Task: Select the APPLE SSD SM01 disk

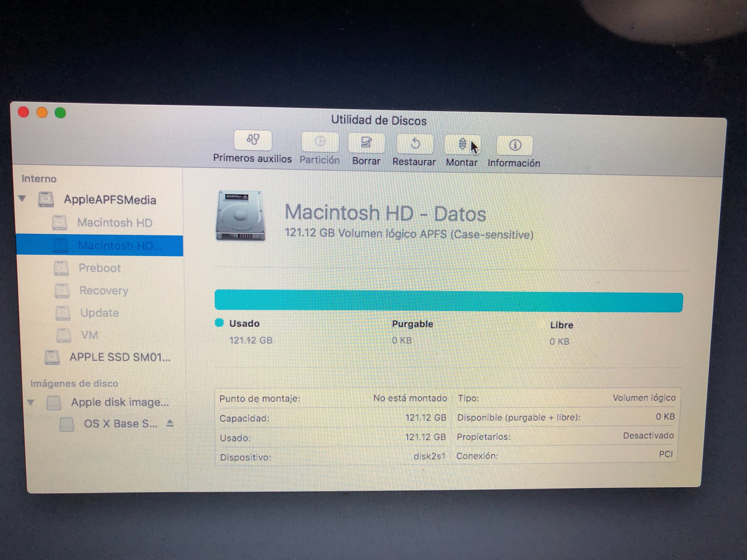Action: (119, 357)
